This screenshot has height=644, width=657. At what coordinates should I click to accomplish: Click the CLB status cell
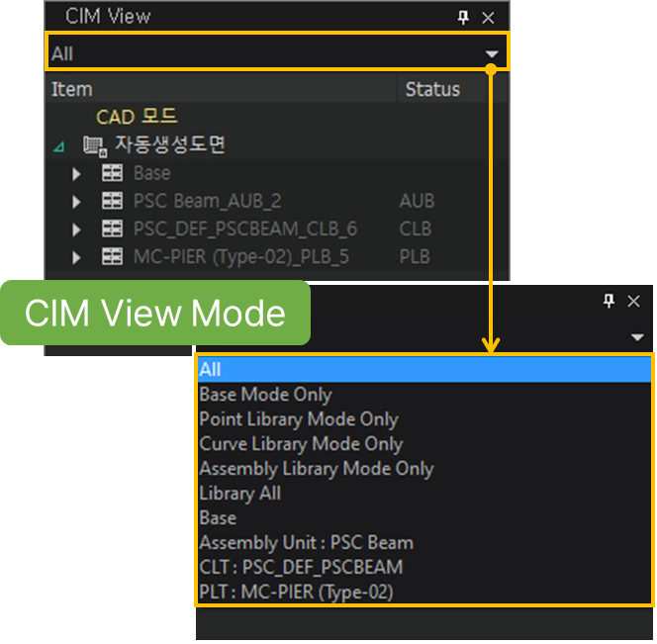(x=416, y=230)
